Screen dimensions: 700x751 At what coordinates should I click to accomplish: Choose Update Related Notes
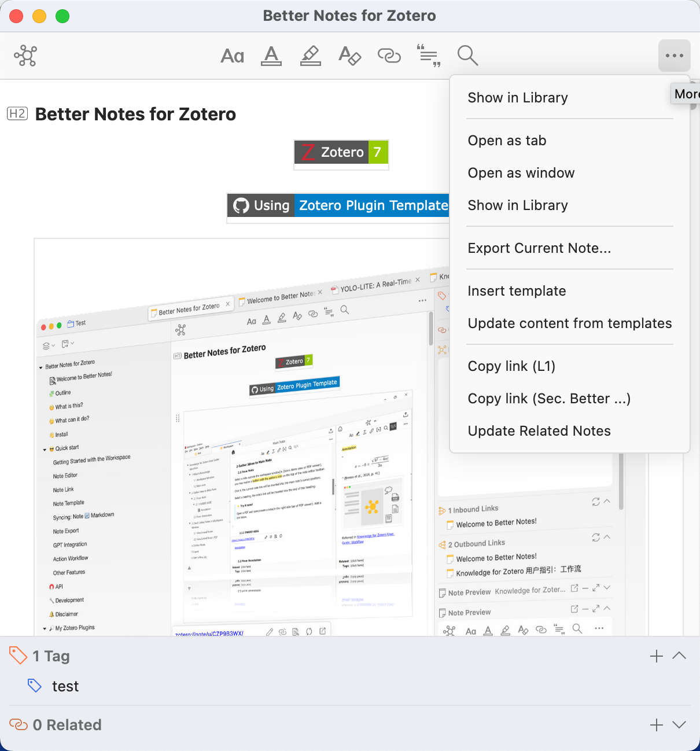[570, 431]
